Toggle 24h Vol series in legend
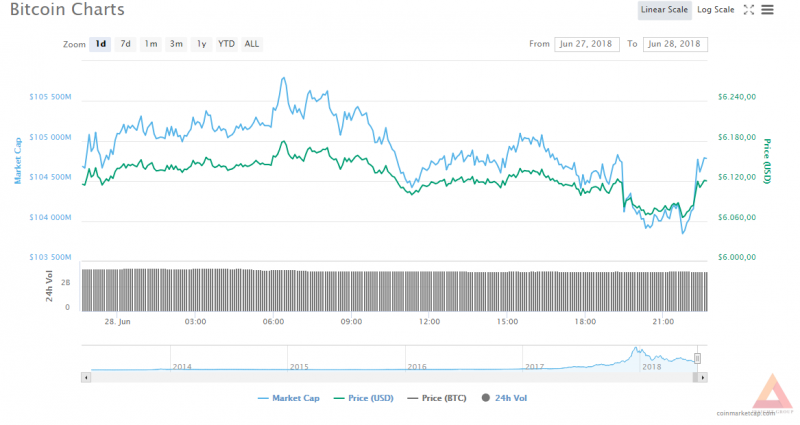 pyautogui.click(x=504, y=398)
